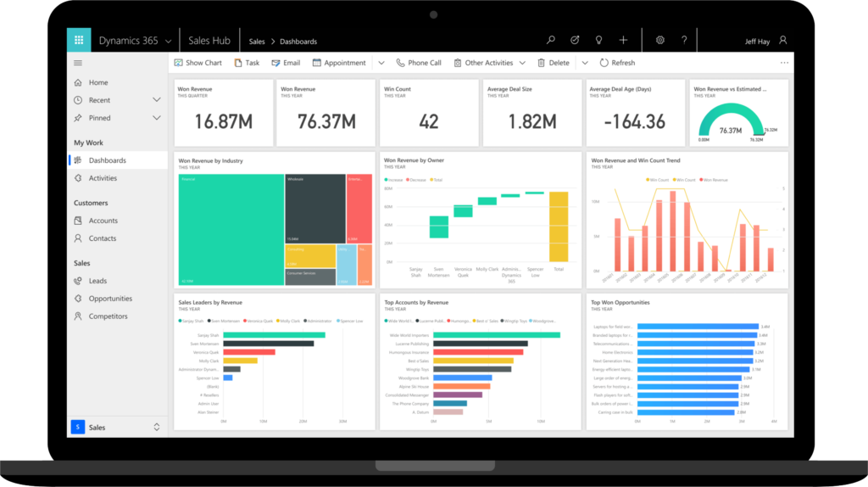Click the Accounts sidebar icon
868x487 pixels.
click(x=78, y=221)
